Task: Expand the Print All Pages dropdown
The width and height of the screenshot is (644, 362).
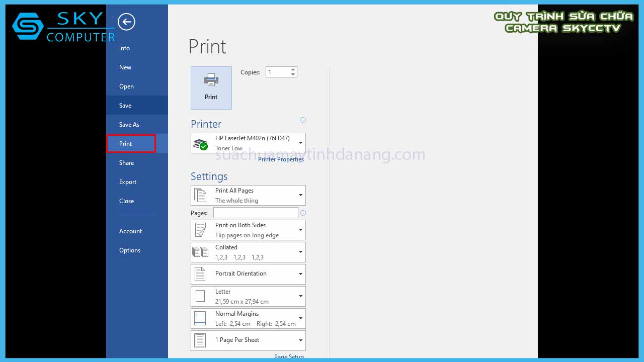Action: 248,195
